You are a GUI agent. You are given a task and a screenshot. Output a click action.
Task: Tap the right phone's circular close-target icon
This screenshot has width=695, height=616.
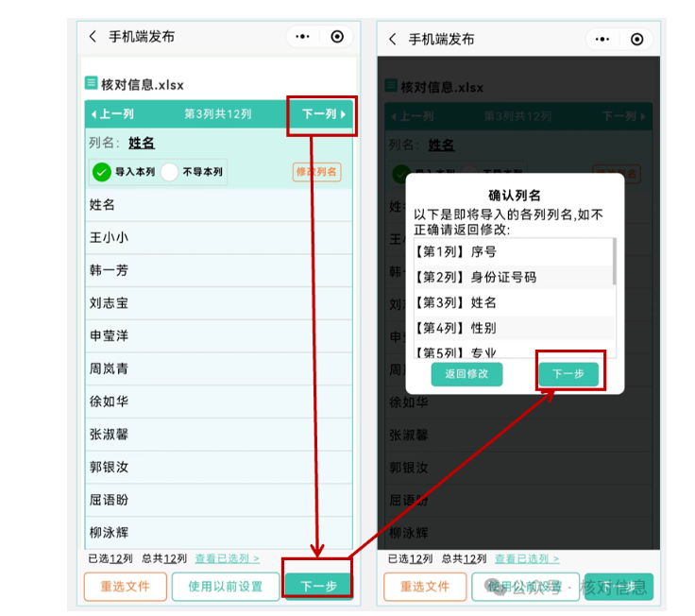pyautogui.click(x=637, y=39)
